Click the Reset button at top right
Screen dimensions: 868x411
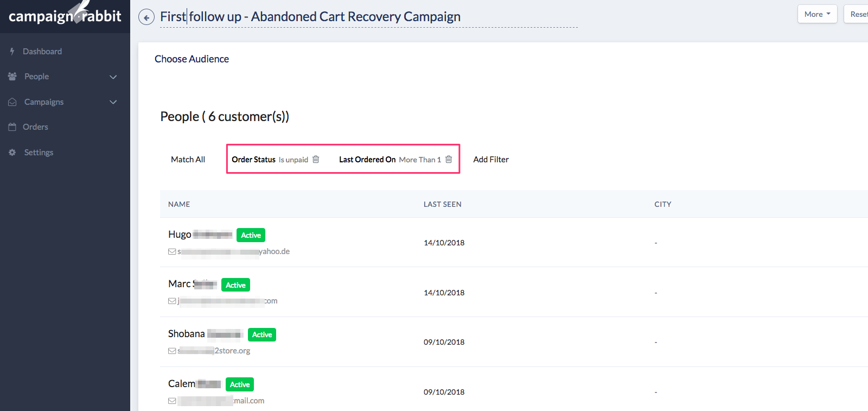(857, 14)
